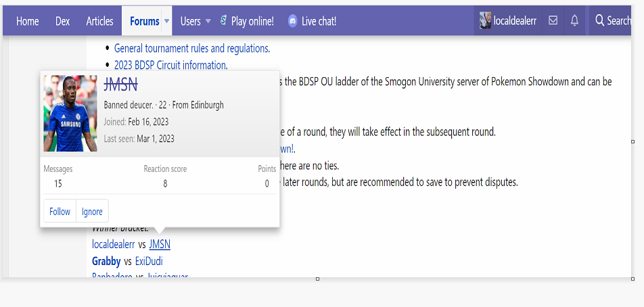Click the Discord Live chat icon
Viewport: 644px width, 307px height.
[x=292, y=21]
